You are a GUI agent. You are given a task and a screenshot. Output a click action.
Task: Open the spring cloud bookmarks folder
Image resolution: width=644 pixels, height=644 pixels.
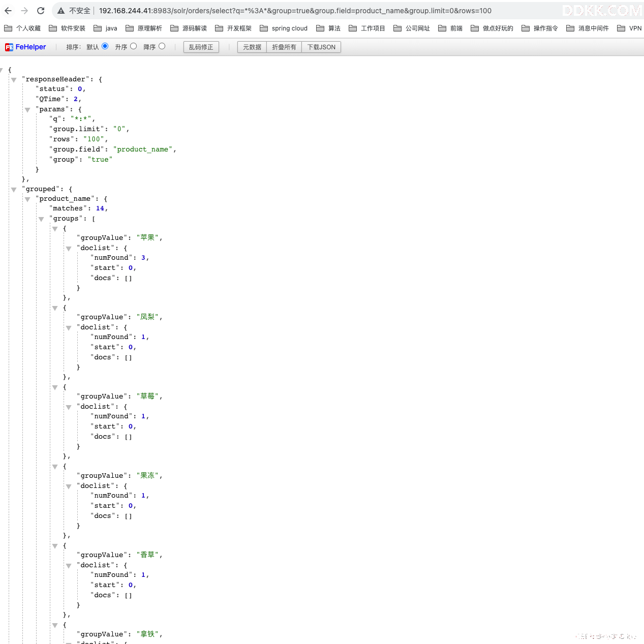coord(284,28)
